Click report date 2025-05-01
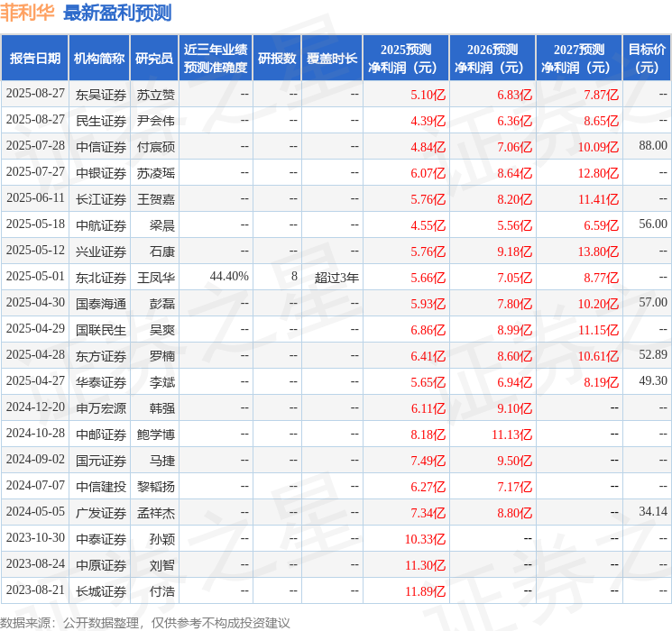672x631 pixels. 35,276
